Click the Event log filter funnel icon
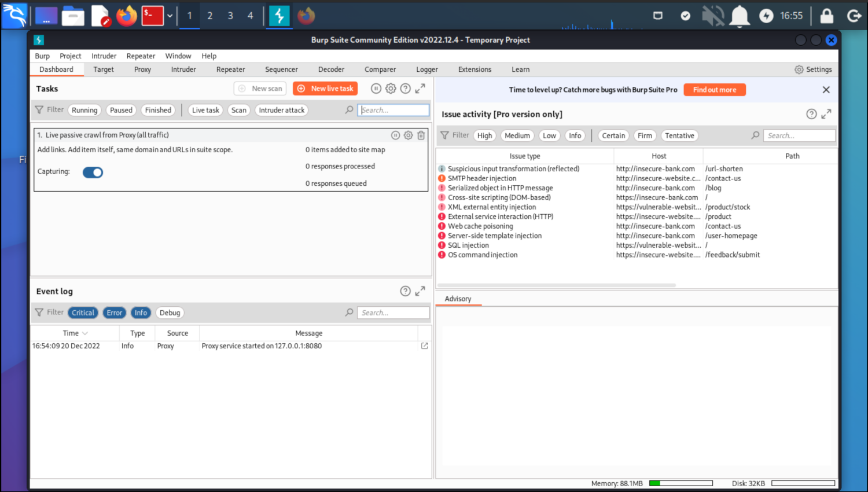This screenshot has width=868, height=492. click(x=39, y=312)
